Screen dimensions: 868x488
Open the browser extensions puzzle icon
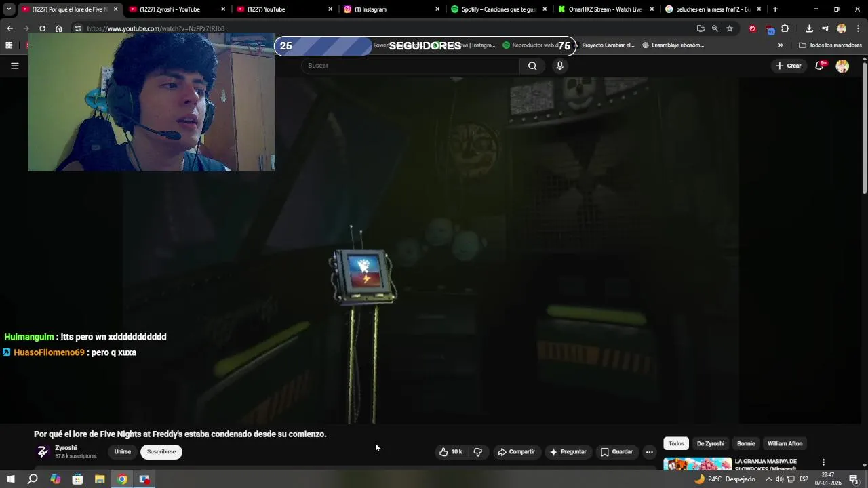tap(785, 28)
